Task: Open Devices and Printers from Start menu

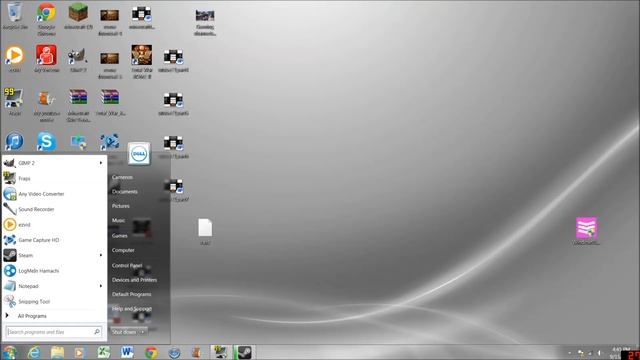Action: (x=134, y=280)
